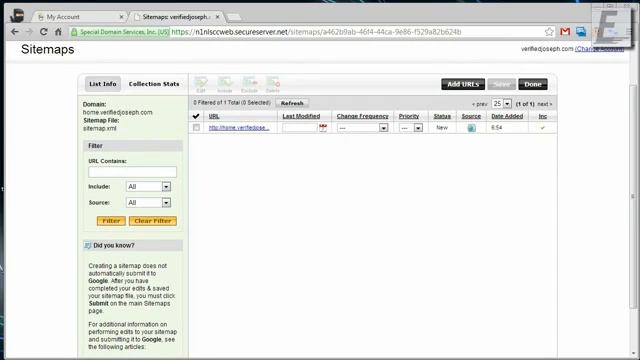Open a new browser tab
The image size is (640, 360).
[233, 17]
